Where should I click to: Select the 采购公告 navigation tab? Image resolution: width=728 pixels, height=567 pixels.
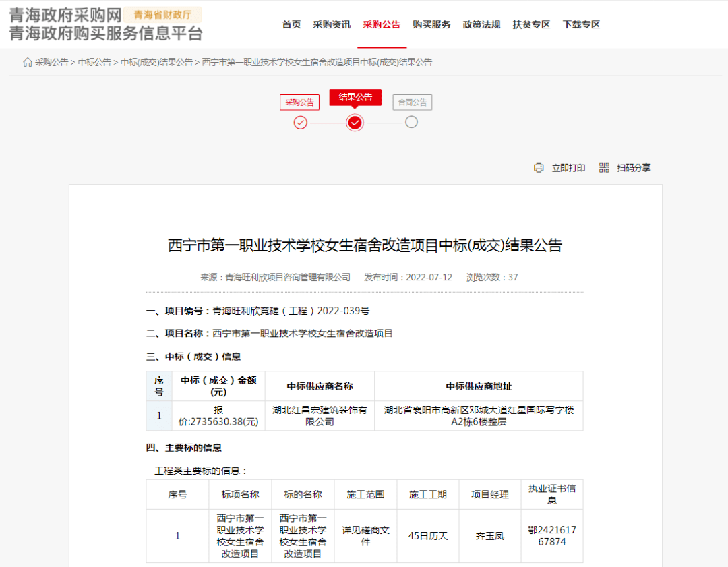tap(382, 25)
